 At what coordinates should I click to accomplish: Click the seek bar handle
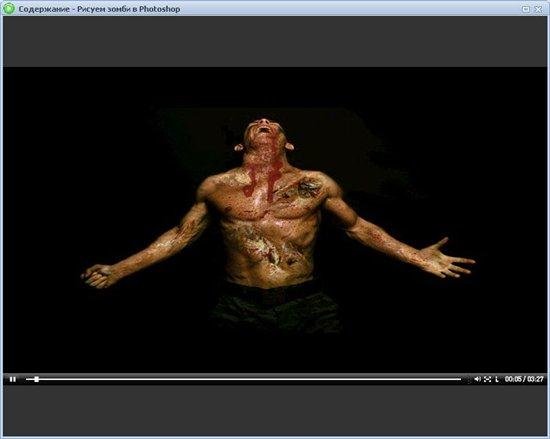(36, 379)
